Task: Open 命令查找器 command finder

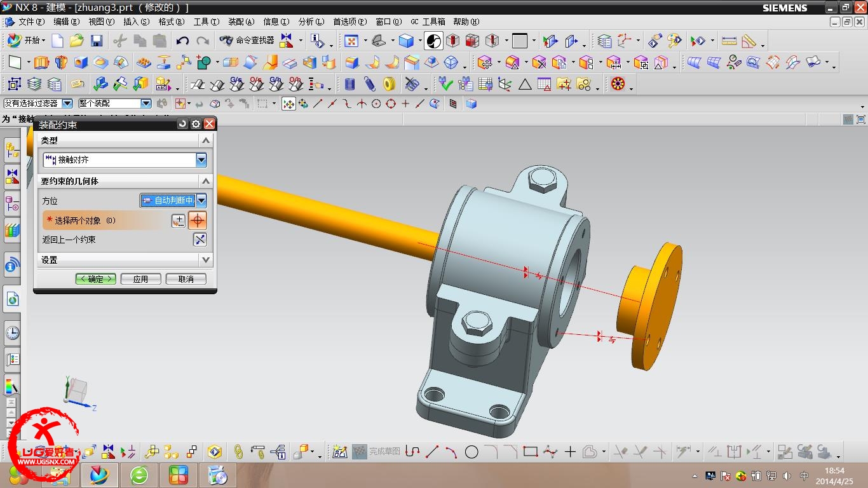Action: 247,41
